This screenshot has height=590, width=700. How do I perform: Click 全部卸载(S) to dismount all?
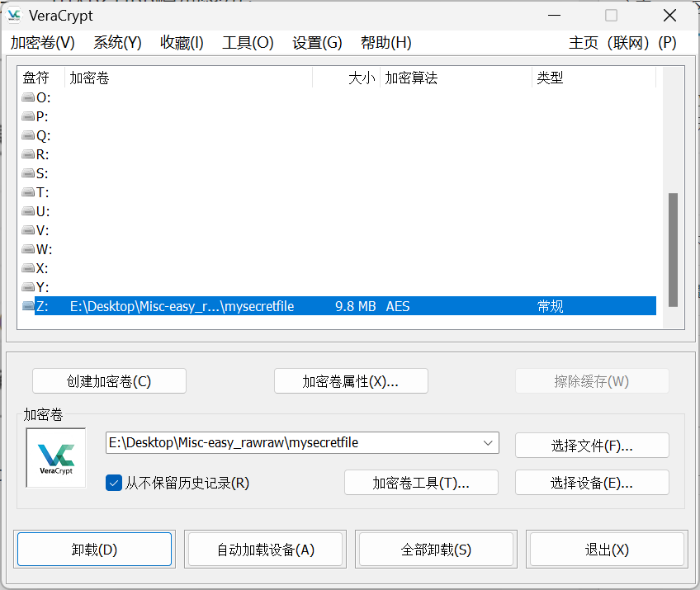436,550
